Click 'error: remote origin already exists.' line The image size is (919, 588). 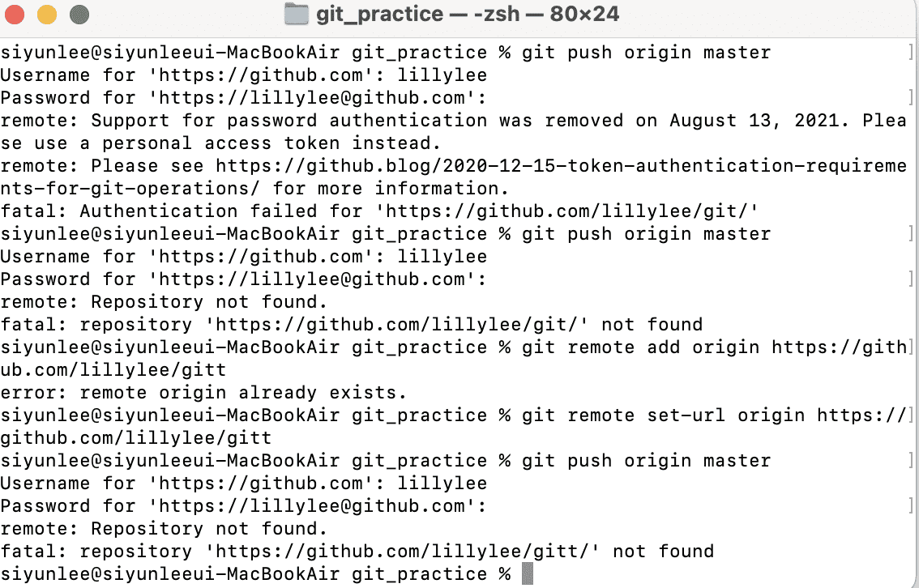pos(203,393)
